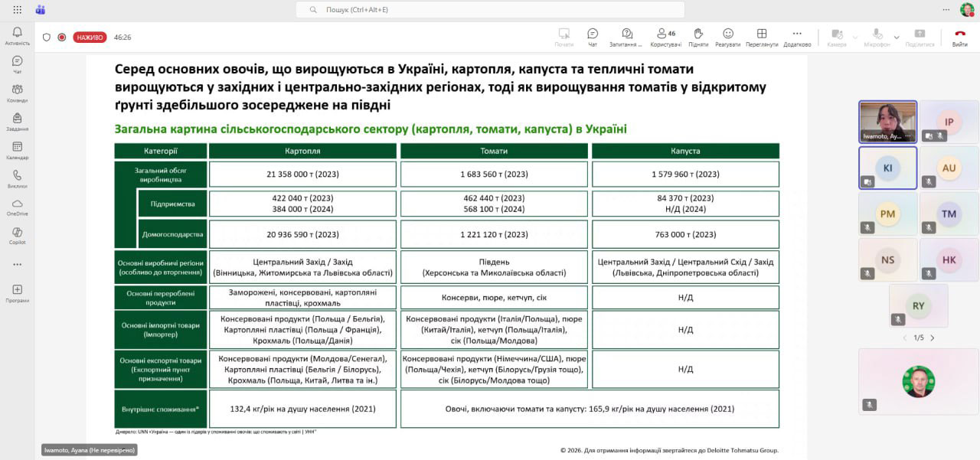Open the Реагувати reactions menu
980x460 pixels.
click(x=727, y=37)
